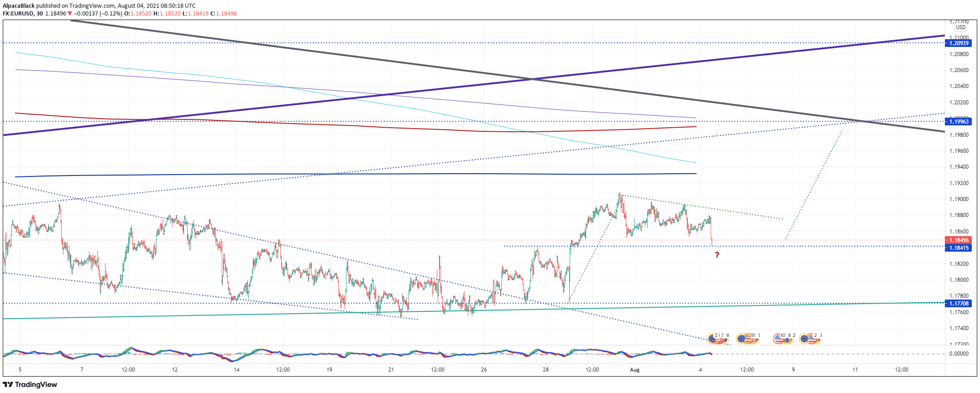Click the 1.17400 price axis tick
Viewport: 980px width, 393px height.
[959, 328]
